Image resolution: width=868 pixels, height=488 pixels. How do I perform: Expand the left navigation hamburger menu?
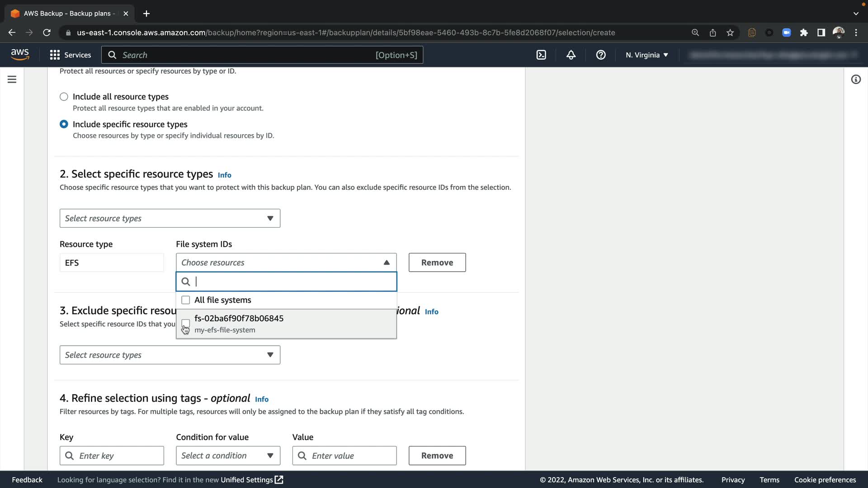point(12,80)
